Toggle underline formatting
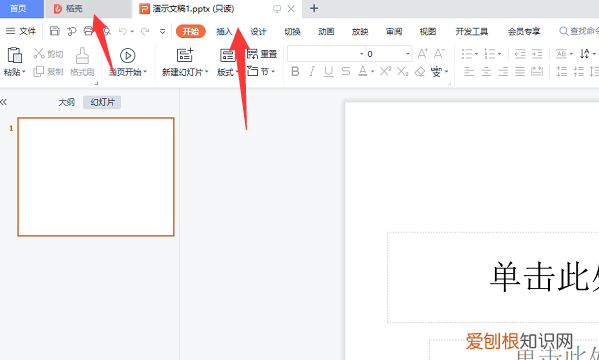599x360 pixels. pos(329,71)
